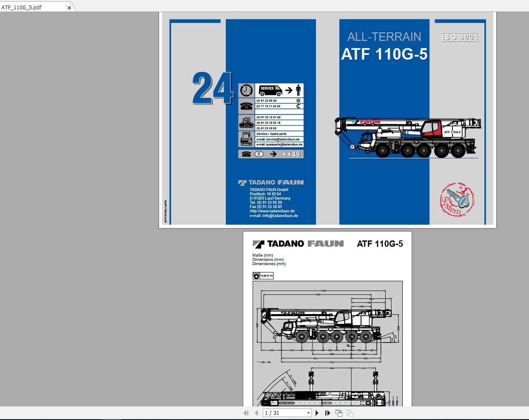Click the rightmost grayed page-layout icon
Viewport: 529px width, 420px height.
[x=350, y=413]
